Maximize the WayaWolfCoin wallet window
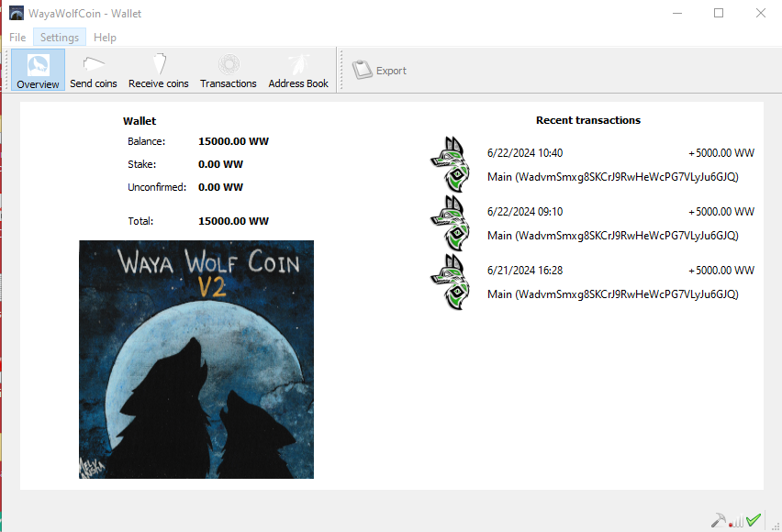 tap(719, 13)
